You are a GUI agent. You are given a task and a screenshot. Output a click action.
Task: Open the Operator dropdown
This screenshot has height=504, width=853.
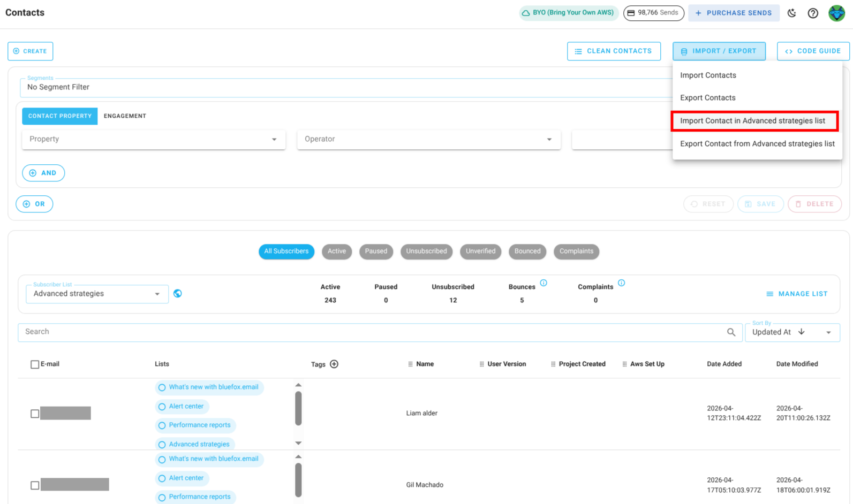pos(429,139)
